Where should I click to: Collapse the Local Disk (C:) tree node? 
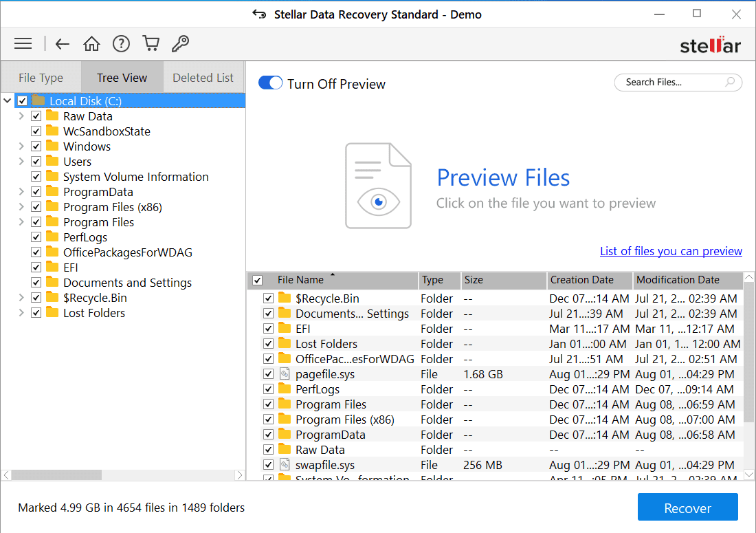click(x=8, y=101)
